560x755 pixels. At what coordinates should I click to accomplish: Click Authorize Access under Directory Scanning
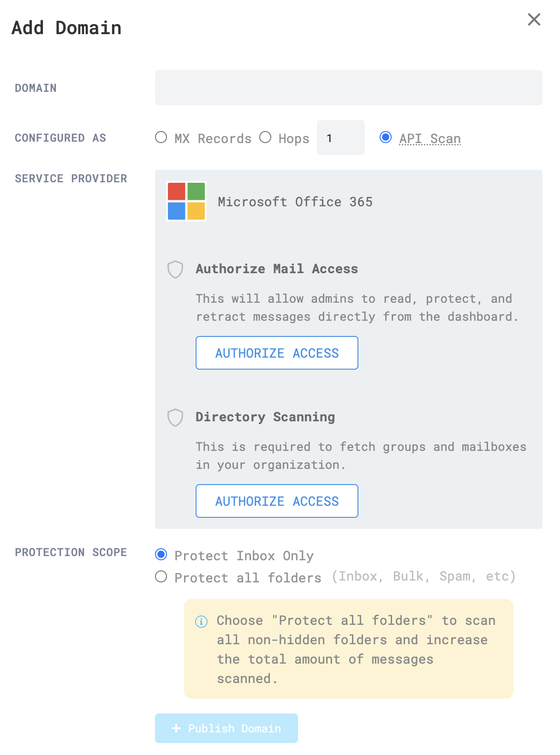(x=277, y=501)
